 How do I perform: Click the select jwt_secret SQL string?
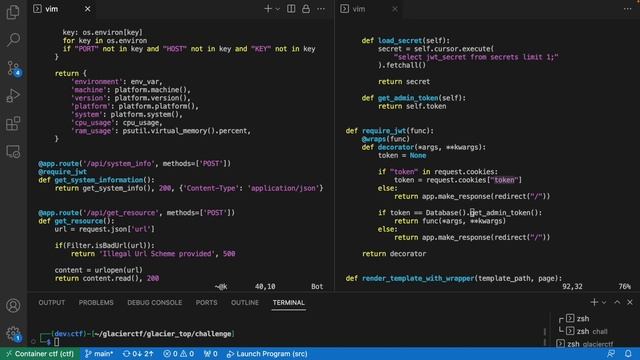pyautogui.click(x=476, y=57)
